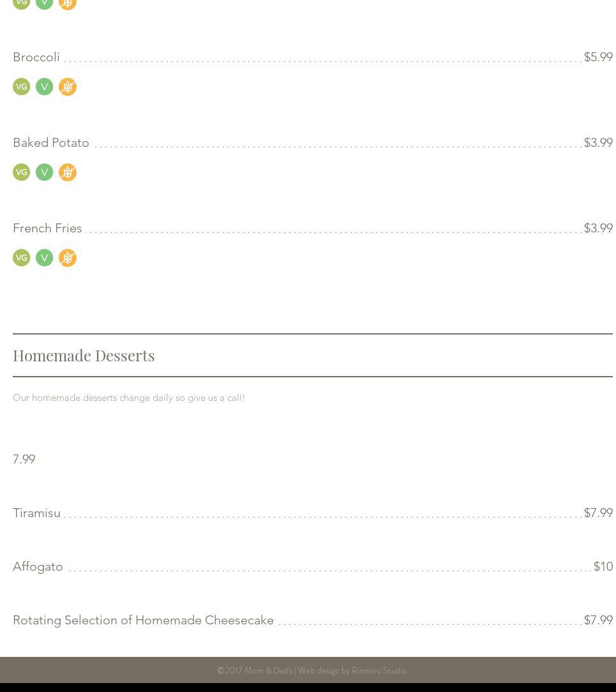
Task: Select the Affogato dessert item
Action: pos(38,566)
